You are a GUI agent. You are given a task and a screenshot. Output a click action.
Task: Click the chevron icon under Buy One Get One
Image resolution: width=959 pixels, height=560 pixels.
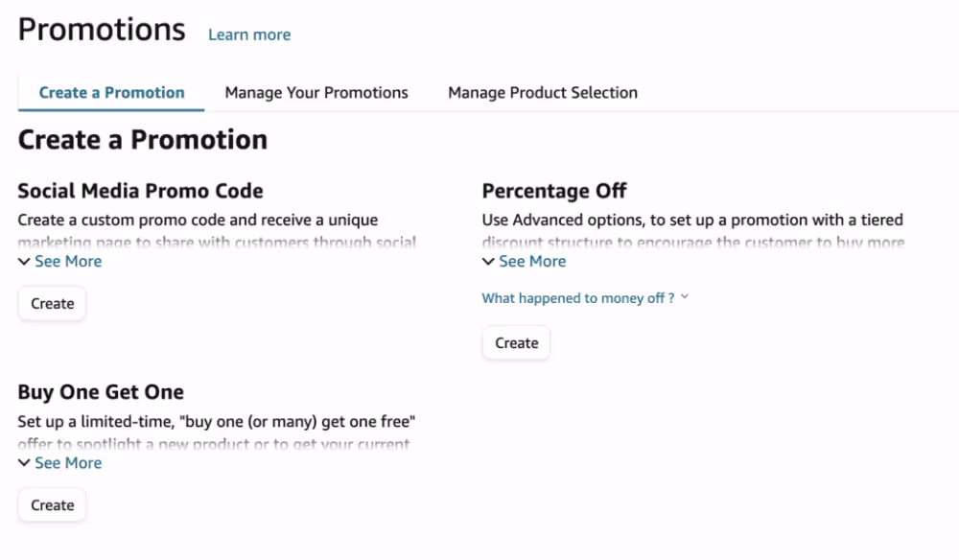click(24, 463)
